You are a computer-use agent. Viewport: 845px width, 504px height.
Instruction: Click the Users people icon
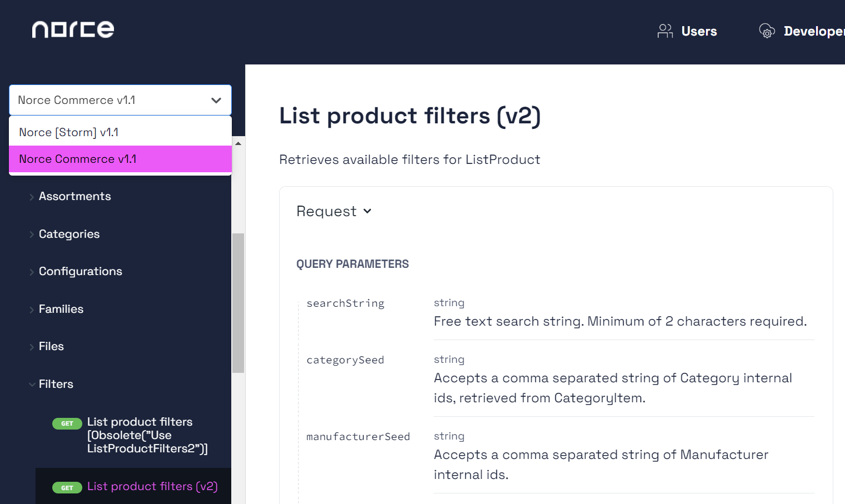[x=665, y=31]
